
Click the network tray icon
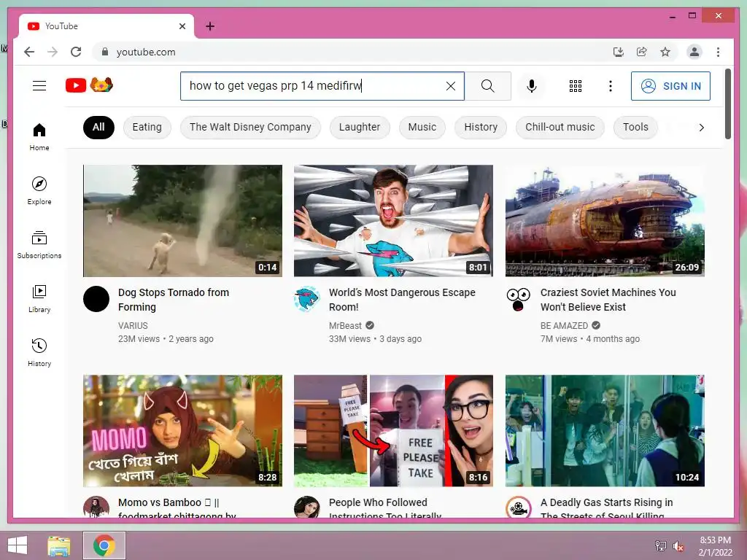pyautogui.click(x=660, y=545)
